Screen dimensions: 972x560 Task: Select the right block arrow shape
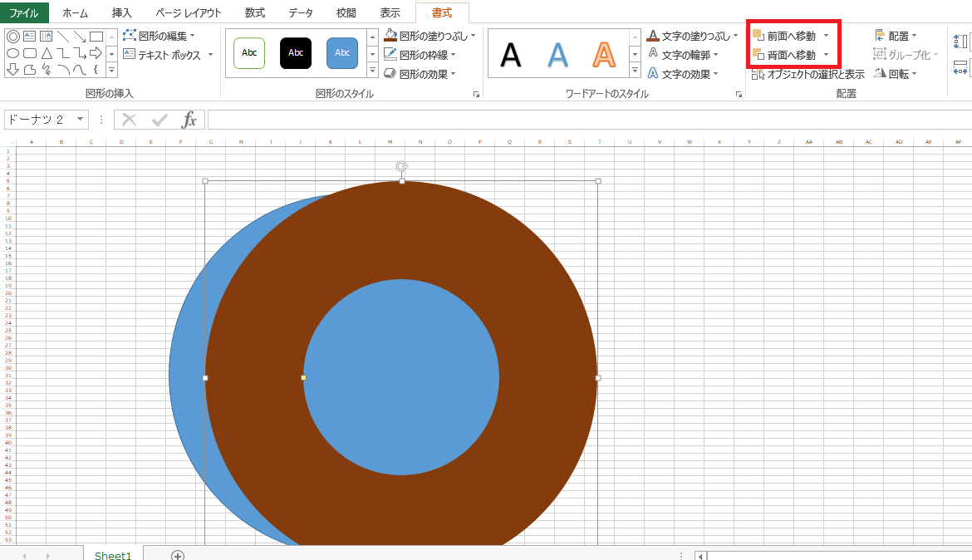coord(96,53)
